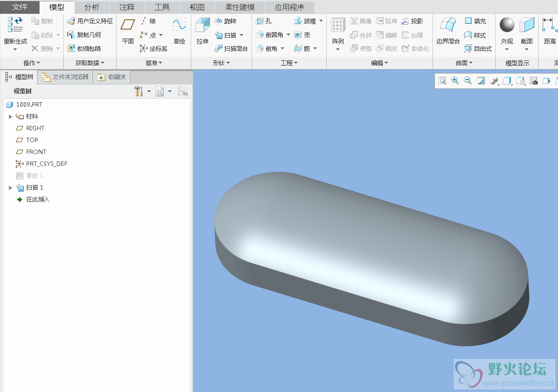The width and height of the screenshot is (558, 392).
Task: Open model tree settings hammer icon
Action: 139,91
